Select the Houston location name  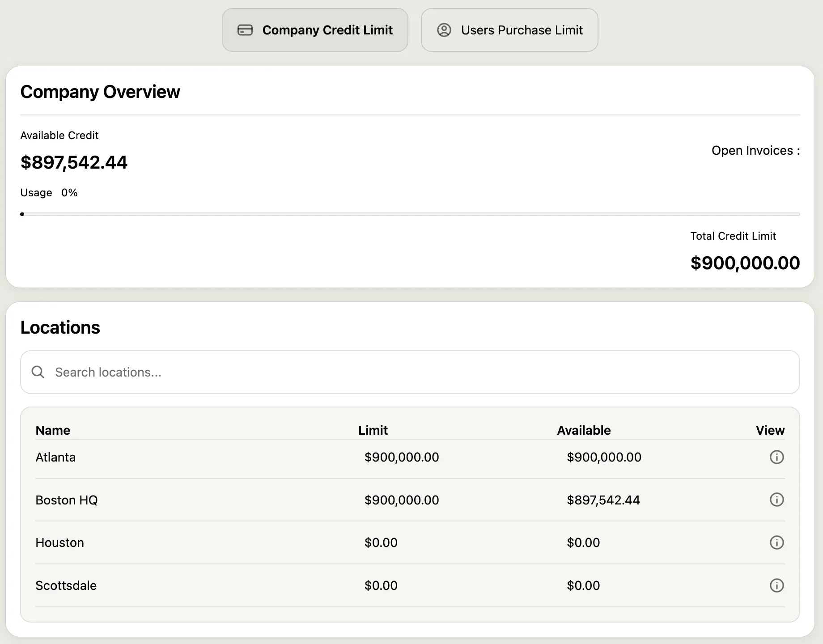click(59, 542)
